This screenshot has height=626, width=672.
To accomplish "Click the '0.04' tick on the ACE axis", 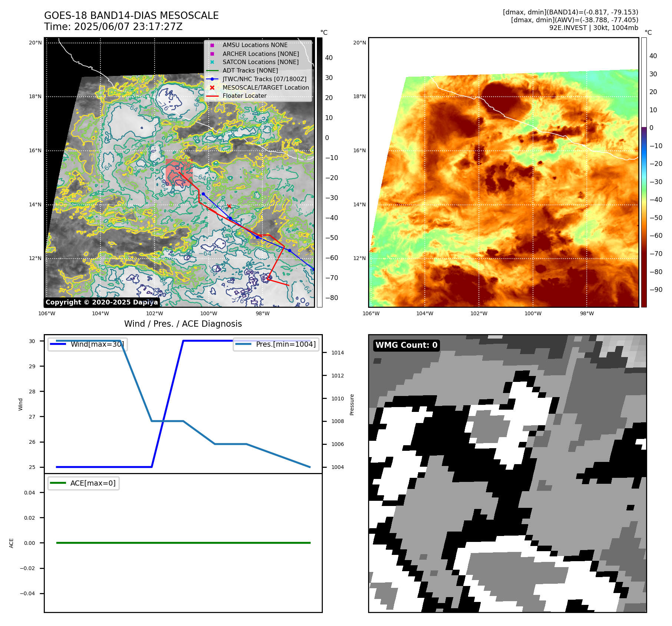I will (30, 493).
